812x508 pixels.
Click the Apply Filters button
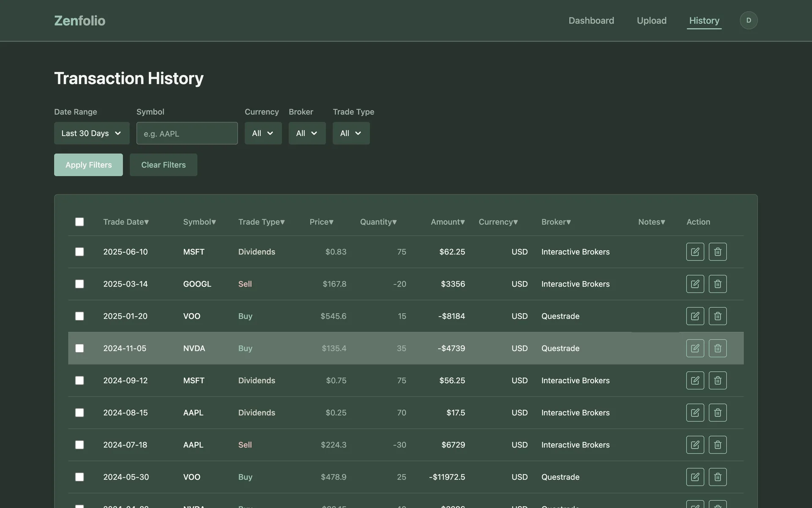pyautogui.click(x=88, y=165)
